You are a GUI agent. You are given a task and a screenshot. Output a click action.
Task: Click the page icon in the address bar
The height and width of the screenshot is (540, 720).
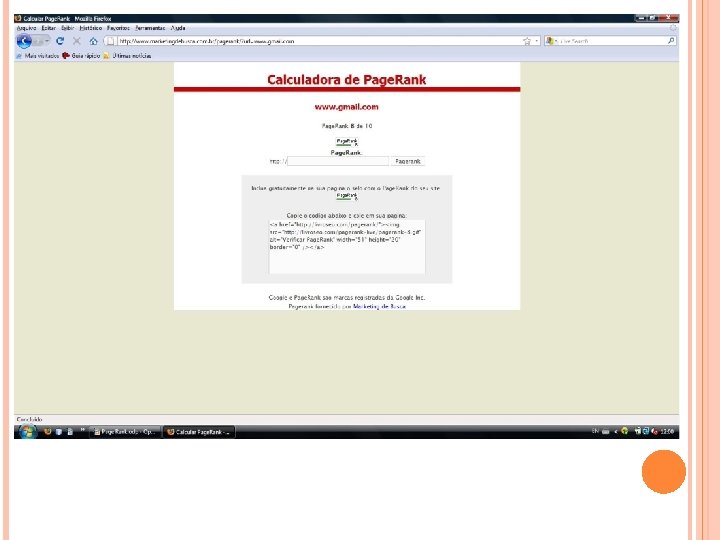111,41
